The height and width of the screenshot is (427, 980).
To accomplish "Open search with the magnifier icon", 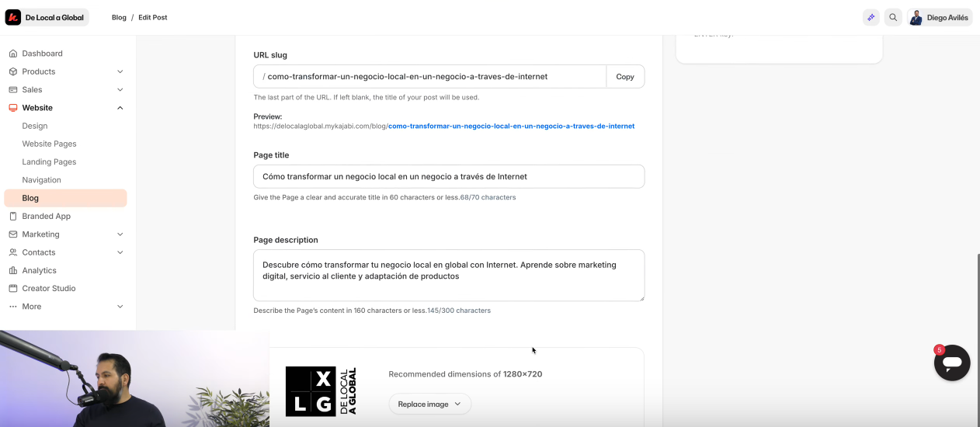I will 893,17.
